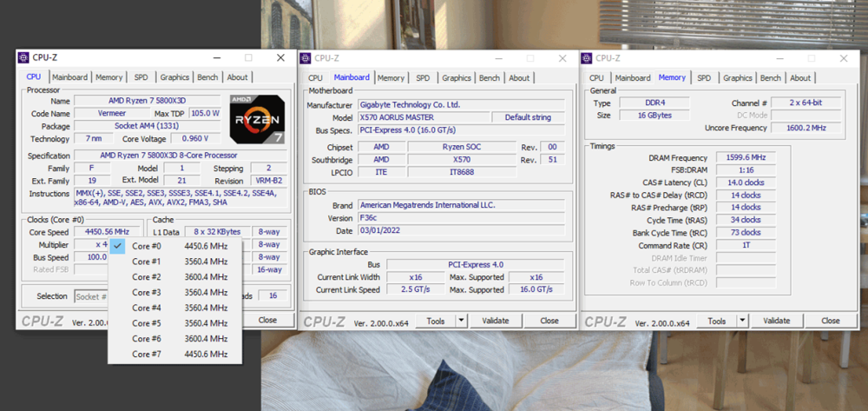Choose Core #2 from the popup menu
This screenshot has height=411, width=868.
175,277
